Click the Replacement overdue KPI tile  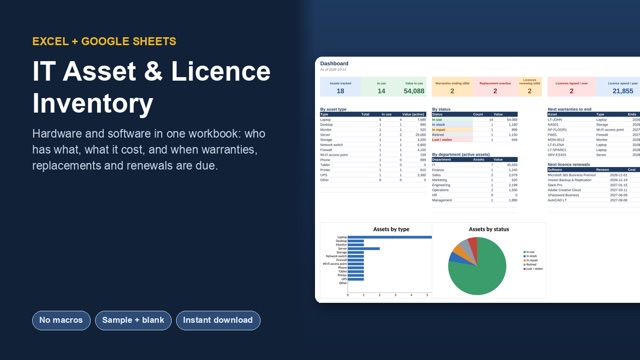pyautogui.click(x=495, y=87)
